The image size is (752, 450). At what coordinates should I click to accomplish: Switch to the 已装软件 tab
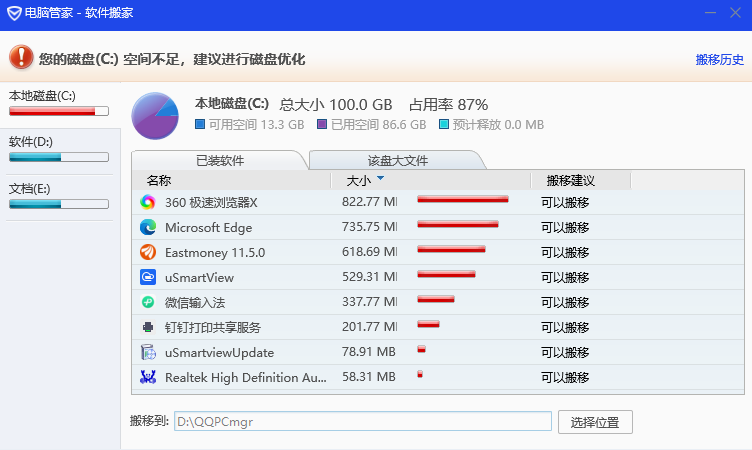click(218, 160)
